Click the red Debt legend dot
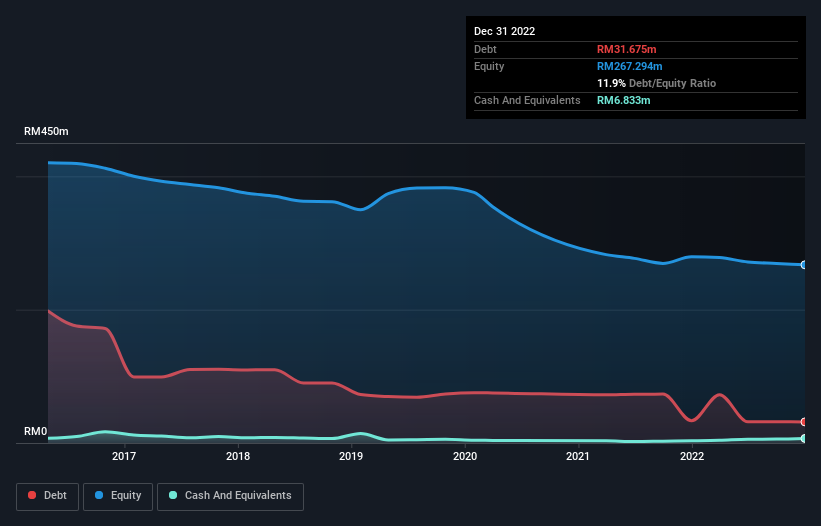Image resolution: width=821 pixels, height=526 pixels. coord(32,495)
